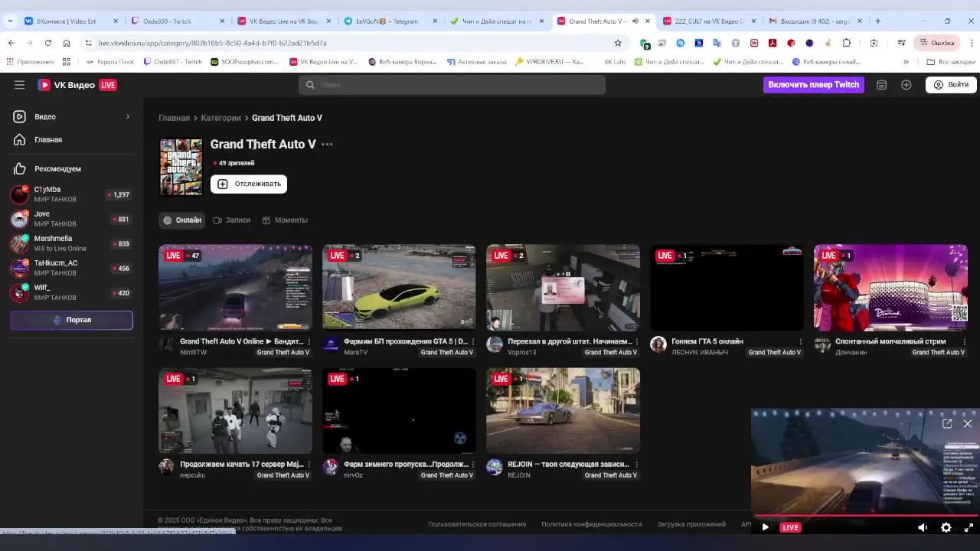Click the browser home button
This screenshot has height=551, width=980.
pyautogui.click(x=67, y=43)
